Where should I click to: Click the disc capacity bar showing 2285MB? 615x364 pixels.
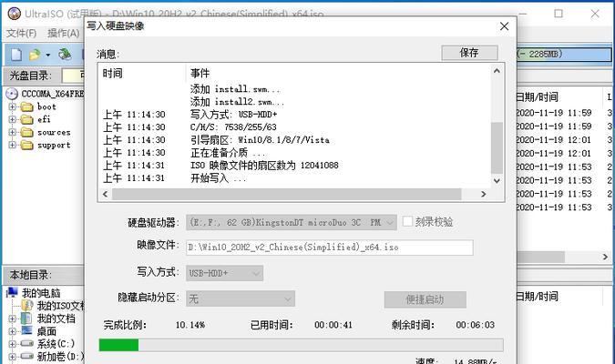564,54
